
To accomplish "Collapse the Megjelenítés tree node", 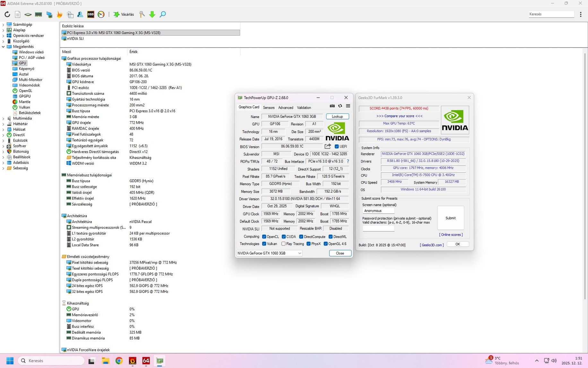I will [x=4, y=47].
